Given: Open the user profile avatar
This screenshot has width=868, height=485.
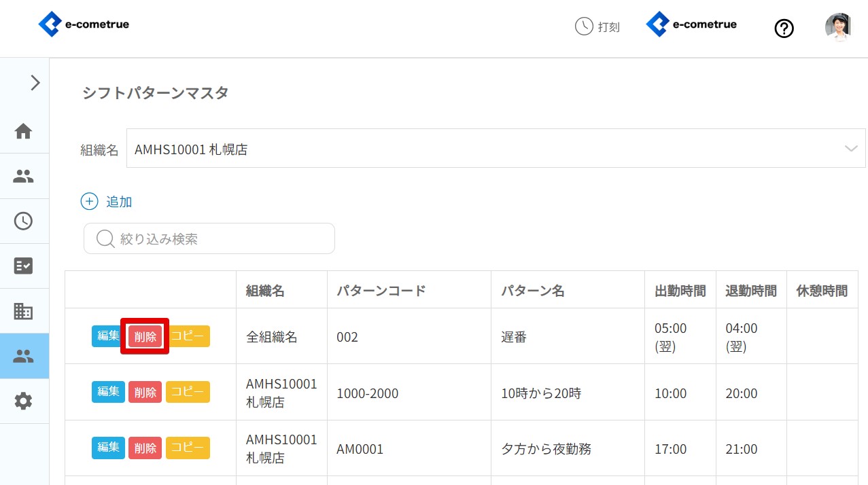Looking at the screenshot, I should tap(837, 27).
